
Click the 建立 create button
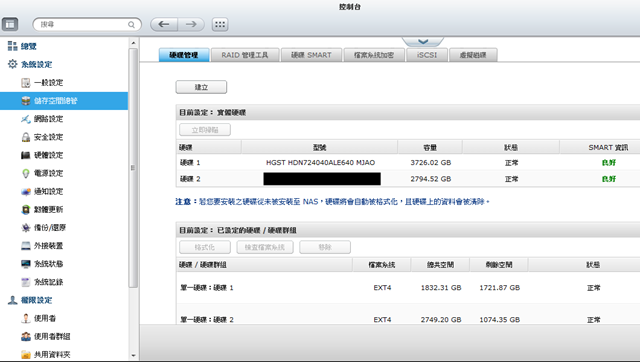point(201,87)
